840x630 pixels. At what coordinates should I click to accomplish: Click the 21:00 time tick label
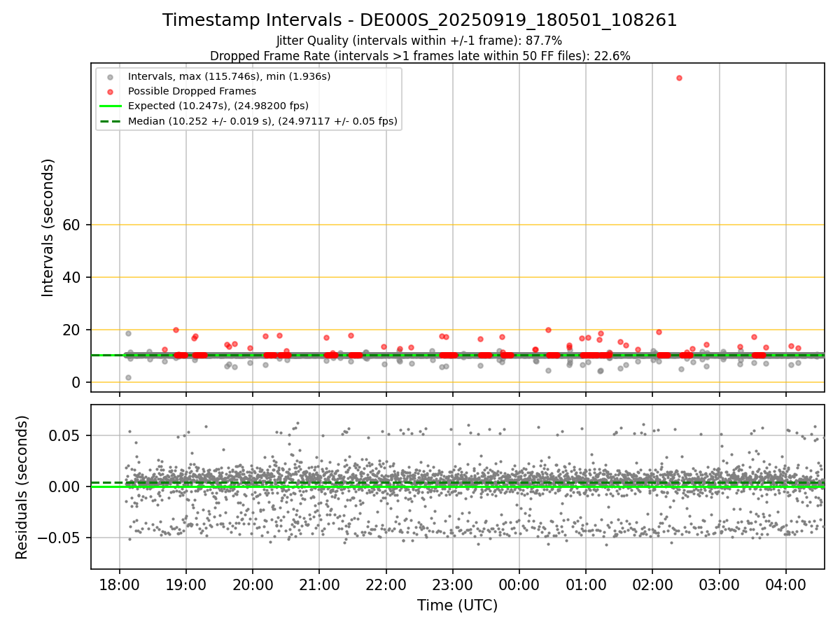(319, 584)
